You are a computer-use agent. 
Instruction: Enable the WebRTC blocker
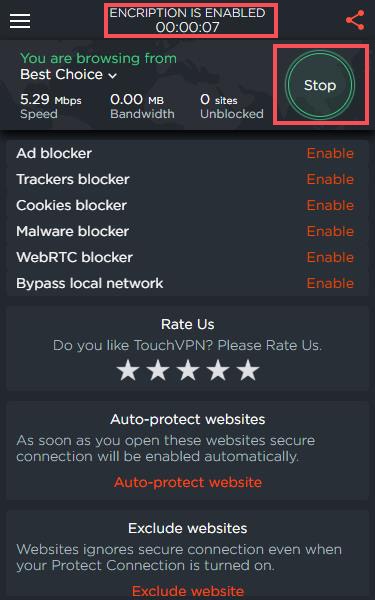(x=330, y=257)
